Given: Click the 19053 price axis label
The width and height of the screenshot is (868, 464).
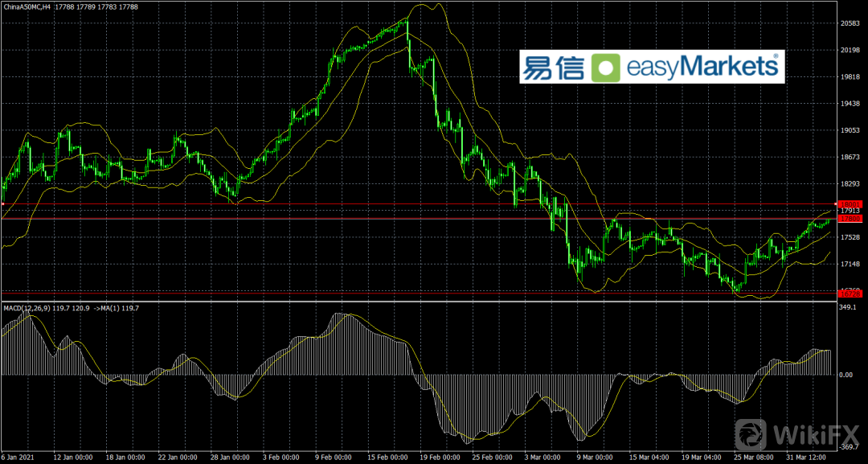Looking at the screenshot, I should tap(850, 130).
